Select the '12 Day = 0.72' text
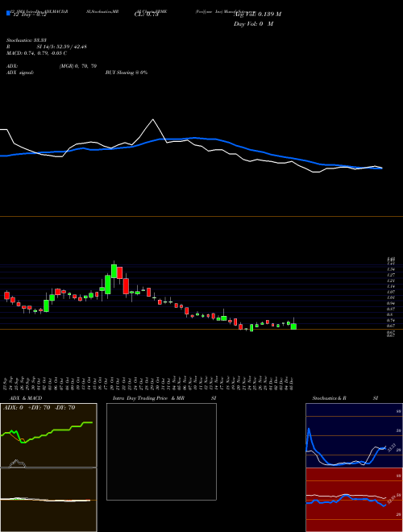This screenshot has width=403, height=532. [29, 15]
